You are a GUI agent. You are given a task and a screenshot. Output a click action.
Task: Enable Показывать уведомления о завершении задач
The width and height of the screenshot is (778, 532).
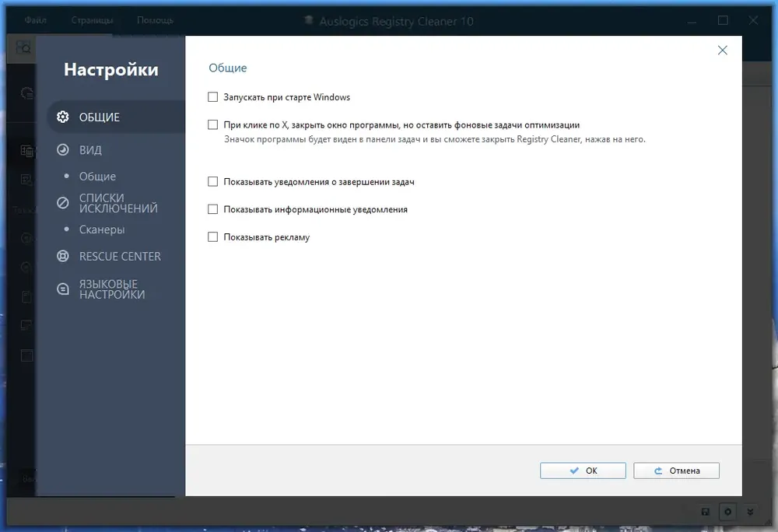[213, 182]
